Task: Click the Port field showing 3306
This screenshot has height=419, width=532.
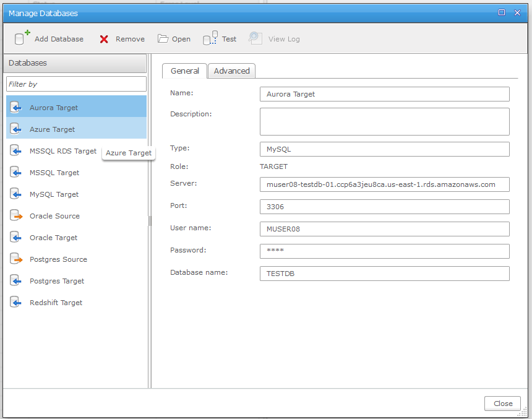Action: 384,206
